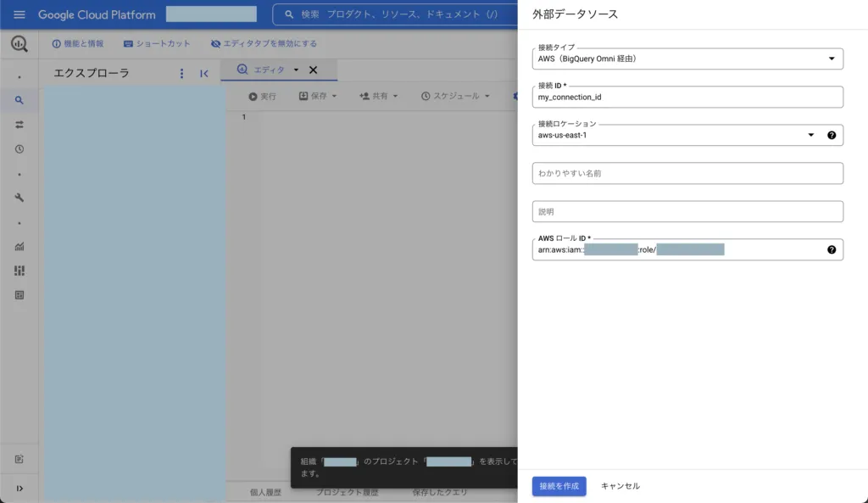Expand the left sidebar with arrow icon
This screenshot has height=503, width=868.
[19, 489]
